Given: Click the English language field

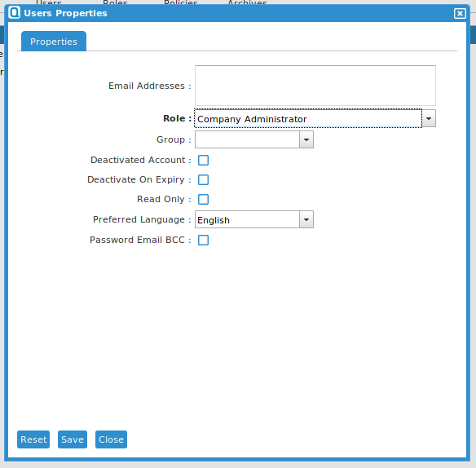Looking at the screenshot, I should click(x=247, y=219).
